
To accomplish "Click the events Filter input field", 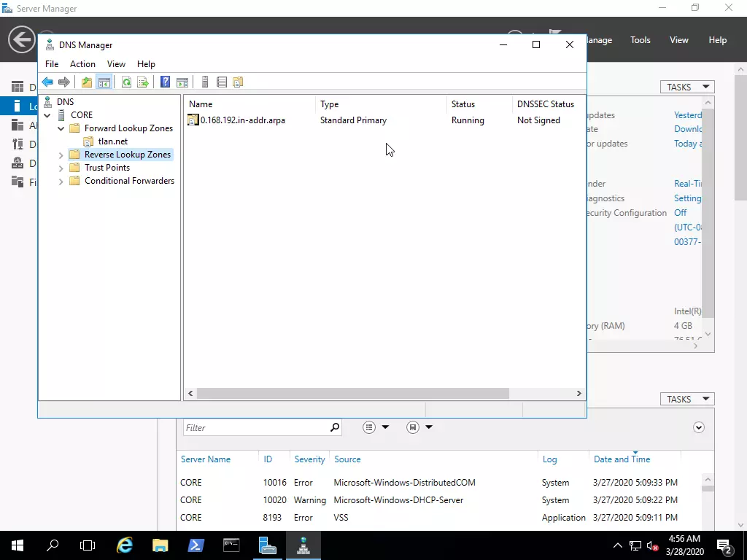I will 256,427.
